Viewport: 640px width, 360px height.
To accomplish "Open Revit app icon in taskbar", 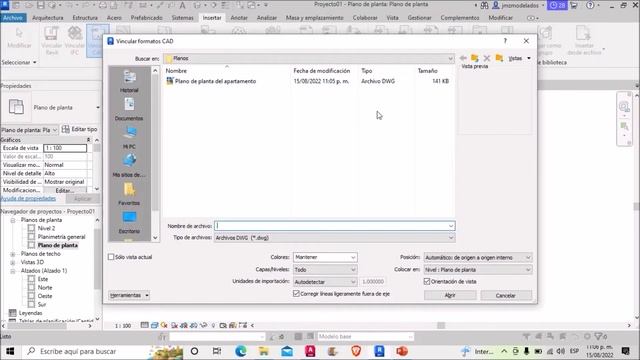I will [379, 351].
